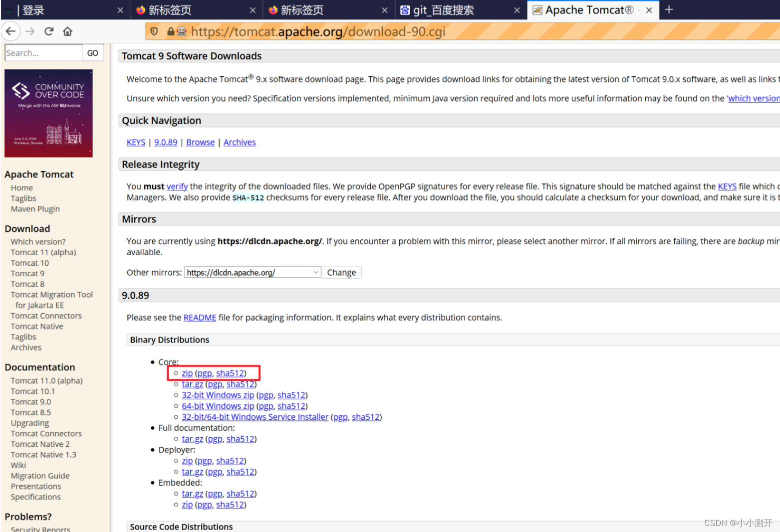Download the Embedded zip
The width and height of the screenshot is (780, 532).
tap(187, 505)
